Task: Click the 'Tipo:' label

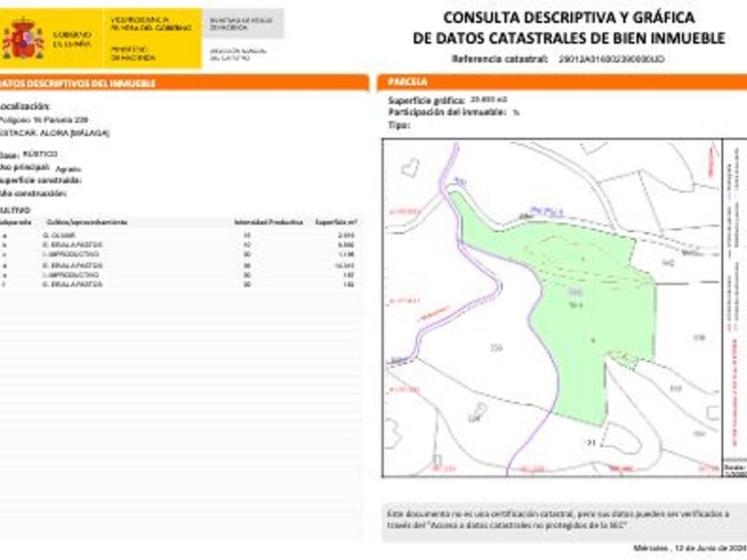Action: tap(398, 125)
